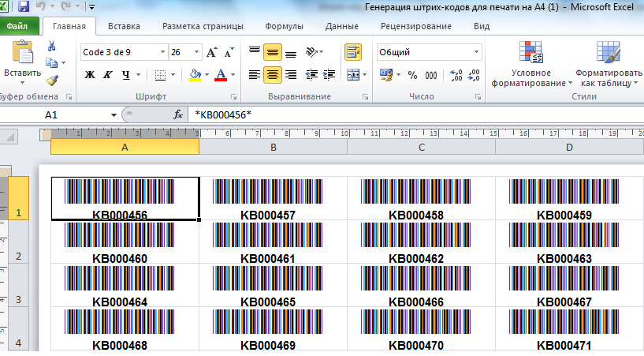Switch to the Рецензирование tab
Screen dimensions: 644x356
416,26
